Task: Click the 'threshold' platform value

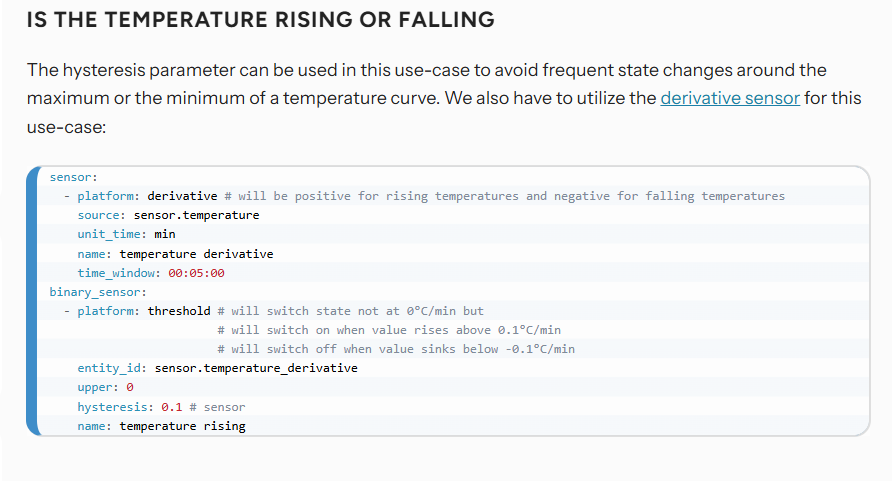Action: (179, 312)
